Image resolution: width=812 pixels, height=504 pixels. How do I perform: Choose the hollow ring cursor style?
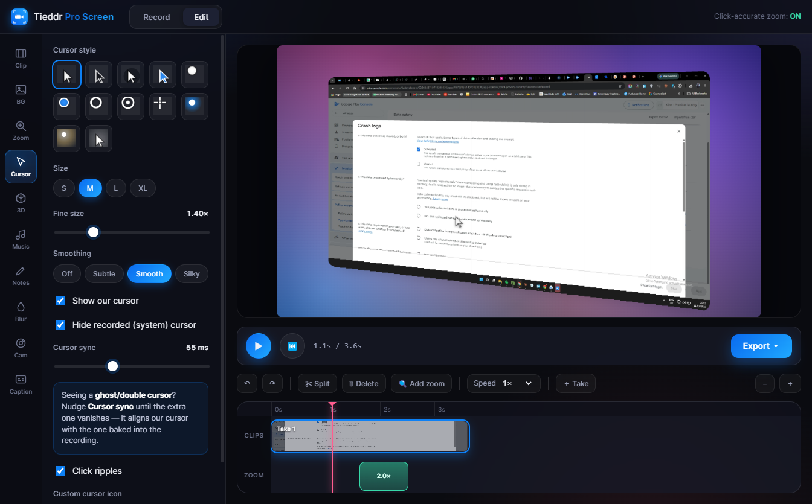[98, 106]
